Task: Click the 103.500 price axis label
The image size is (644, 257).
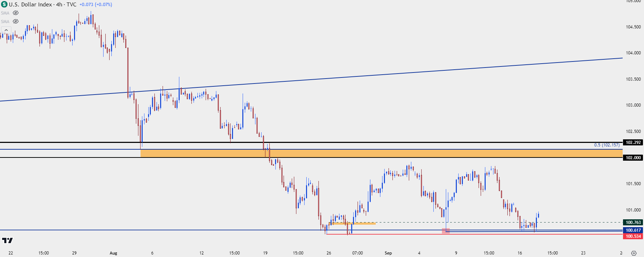Action: point(633,79)
